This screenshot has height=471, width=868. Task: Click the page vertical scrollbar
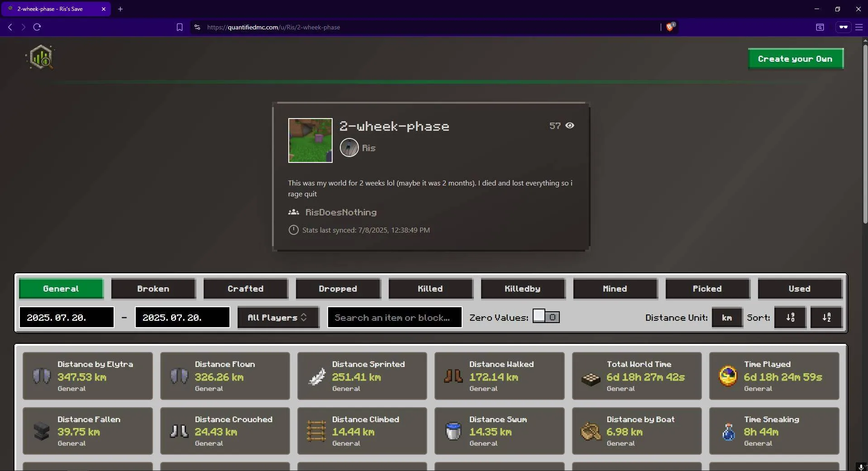coord(865,133)
